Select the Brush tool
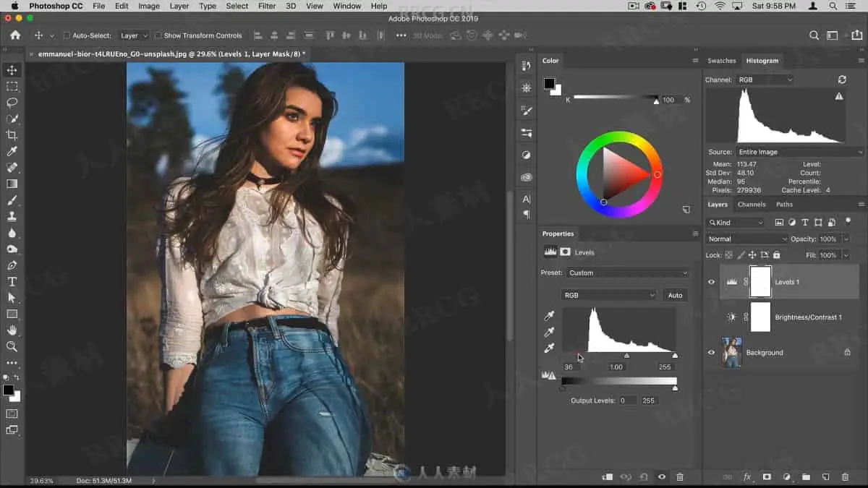Image resolution: width=868 pixels, height=488 pixels. click(12, 200)
